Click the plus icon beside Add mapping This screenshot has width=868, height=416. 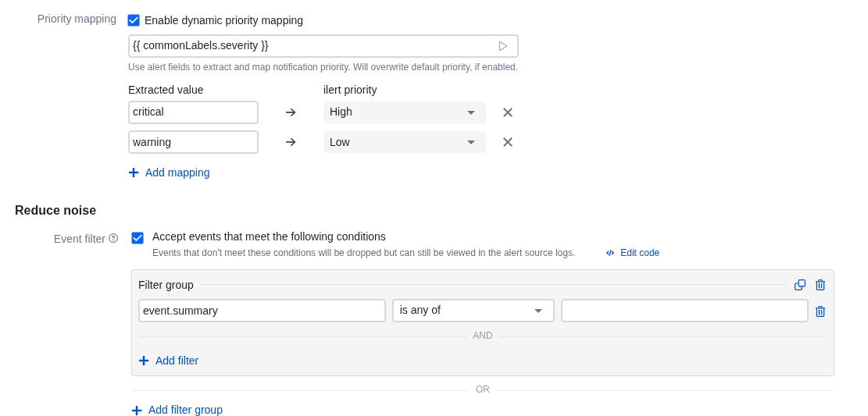tap(134, 172)
